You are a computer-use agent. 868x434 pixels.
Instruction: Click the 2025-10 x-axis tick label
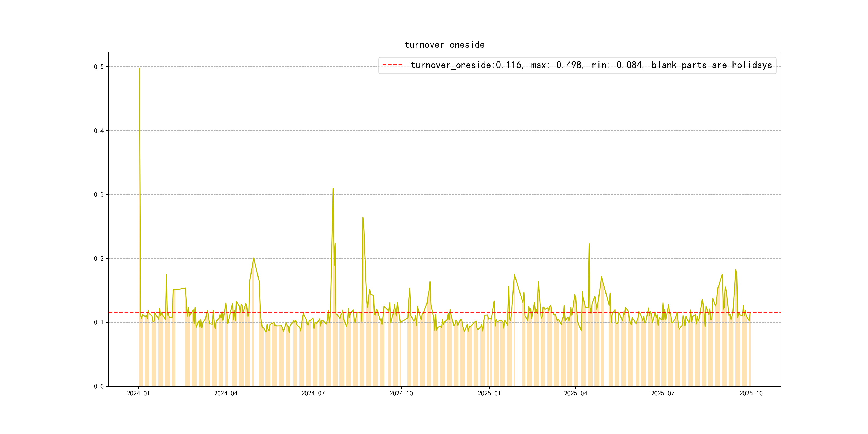click(x=751, y=393)
